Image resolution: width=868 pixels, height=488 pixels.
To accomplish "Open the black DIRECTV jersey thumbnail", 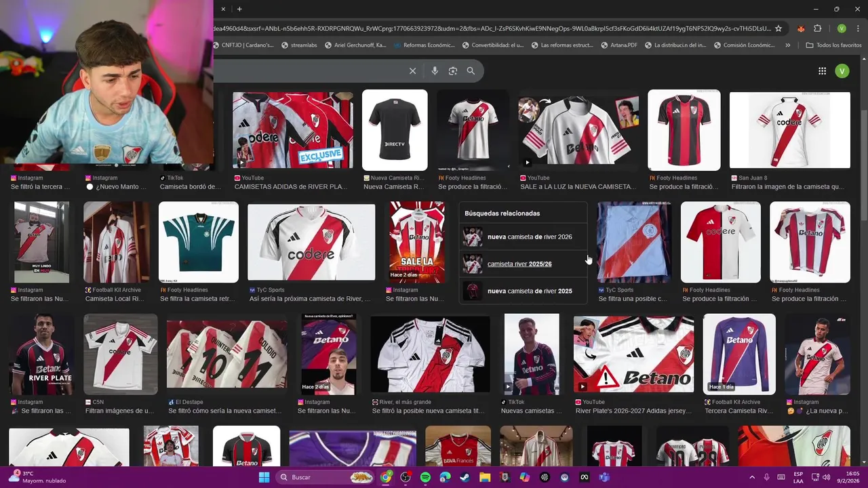I will [395, 130].
